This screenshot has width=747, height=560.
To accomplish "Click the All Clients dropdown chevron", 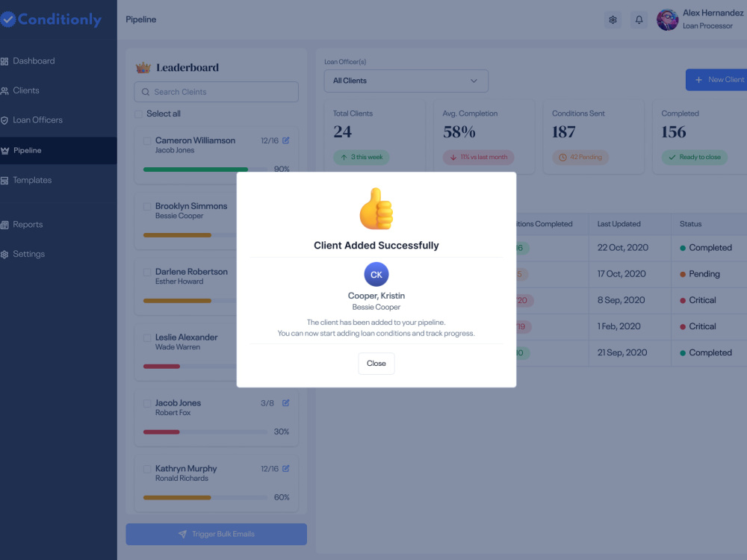I will pyautogui.click(x=474, y=81).
